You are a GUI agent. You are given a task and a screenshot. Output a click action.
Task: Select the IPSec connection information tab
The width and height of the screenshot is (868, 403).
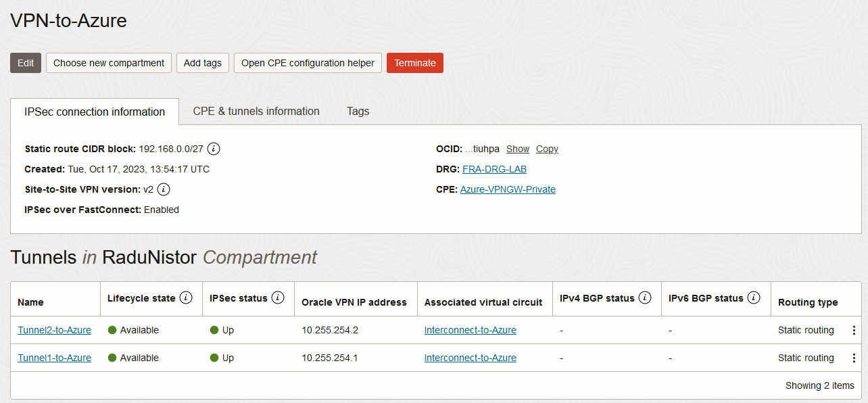click(x=95, y=112)
